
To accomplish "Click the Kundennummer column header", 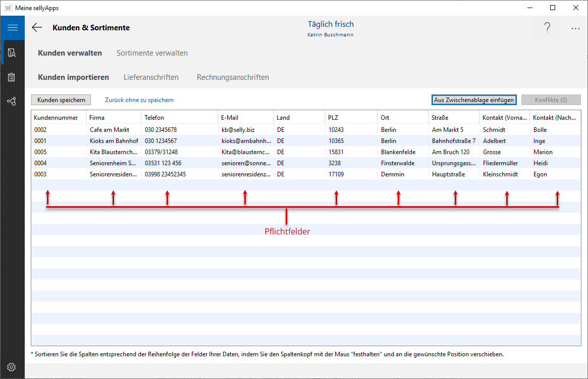I will pos(56,118).
